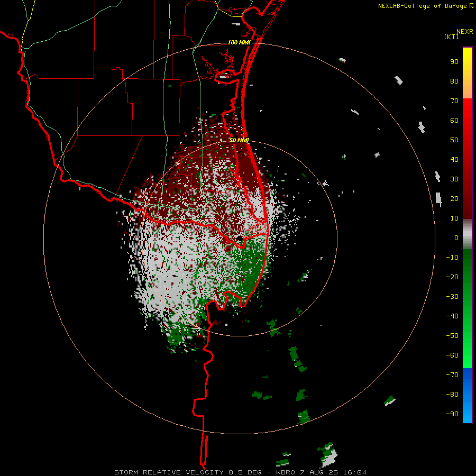Click the black radar site marker at center
This screenshot has height=476, width=476.
240,239
